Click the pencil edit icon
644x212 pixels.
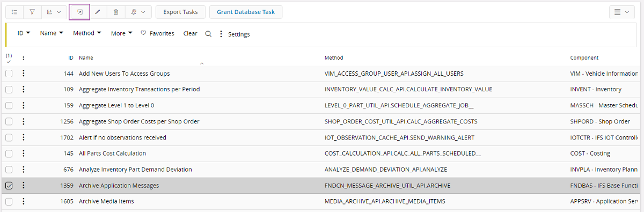pyautogui.click(x=98, y=12)
